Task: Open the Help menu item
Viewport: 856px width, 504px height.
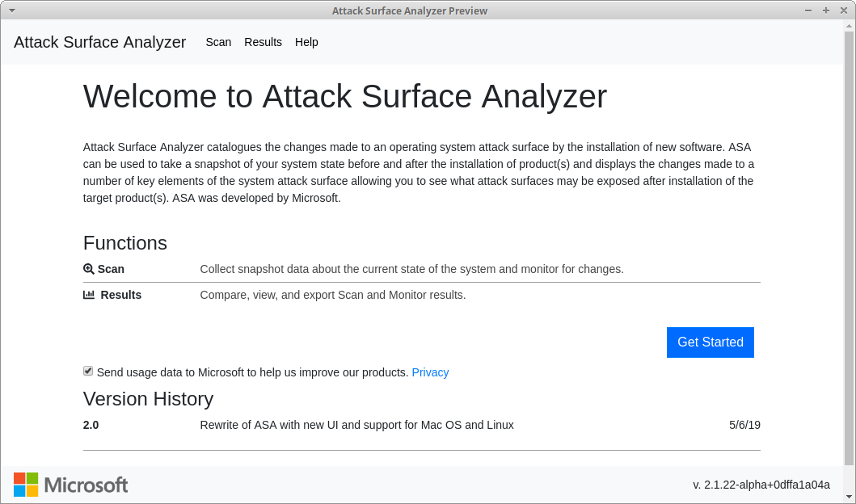Action: [306, 42]
